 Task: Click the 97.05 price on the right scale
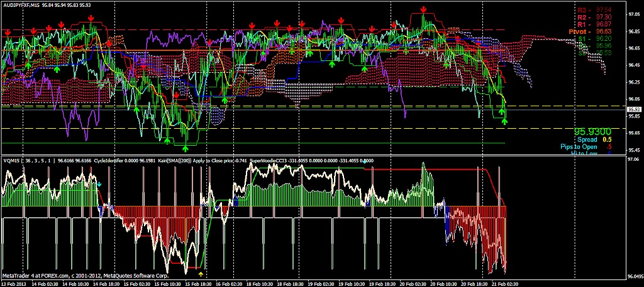(x=634, y=13)
